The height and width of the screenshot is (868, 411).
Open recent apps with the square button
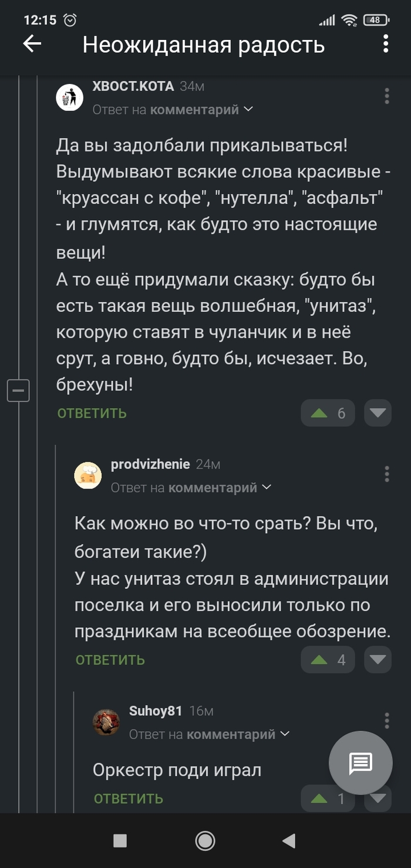pos(120,840)
